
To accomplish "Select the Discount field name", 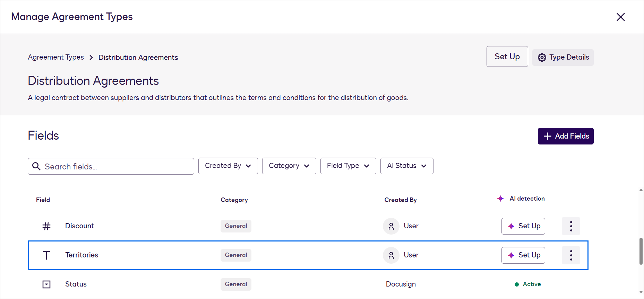I will pyautogui.click(x=79, y=226).
